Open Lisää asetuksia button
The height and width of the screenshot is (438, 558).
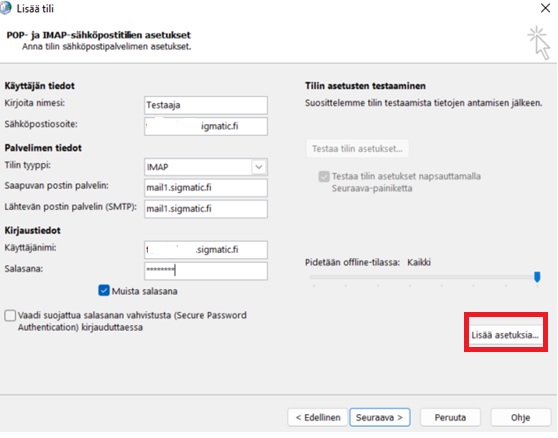coord(505,333)
